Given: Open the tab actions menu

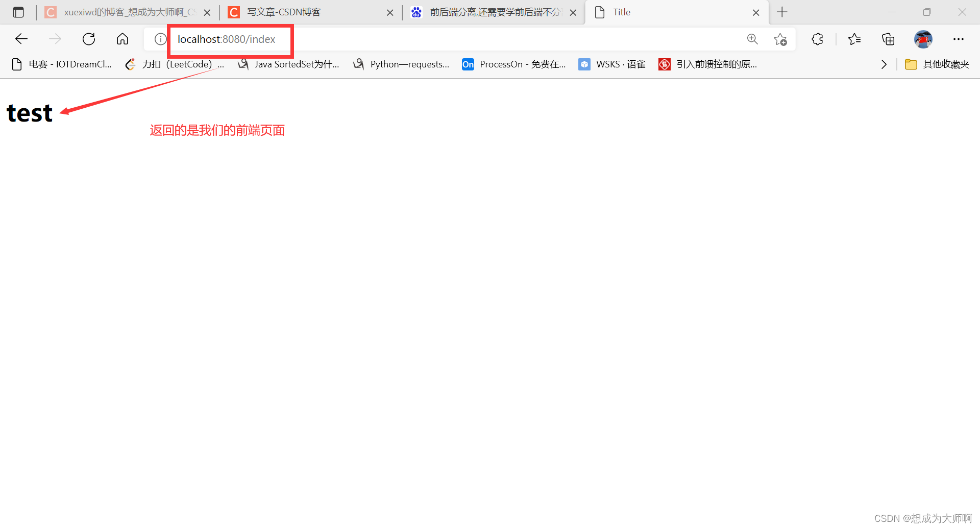Looking at the screenshot, I should tap(18, 12).
